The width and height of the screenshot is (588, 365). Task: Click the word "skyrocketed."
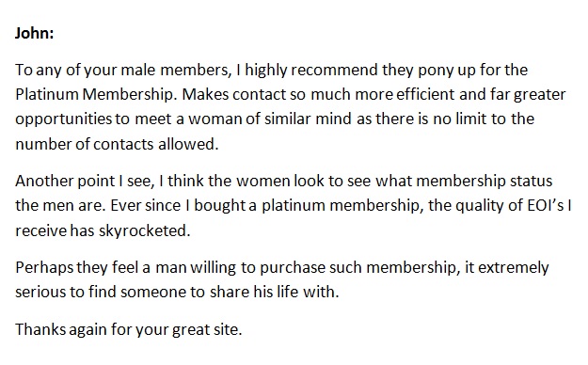[145, 230]
